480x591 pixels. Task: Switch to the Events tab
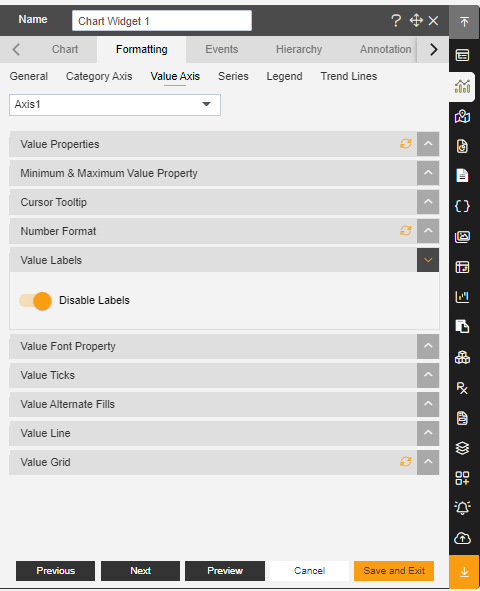pos(222,49)
